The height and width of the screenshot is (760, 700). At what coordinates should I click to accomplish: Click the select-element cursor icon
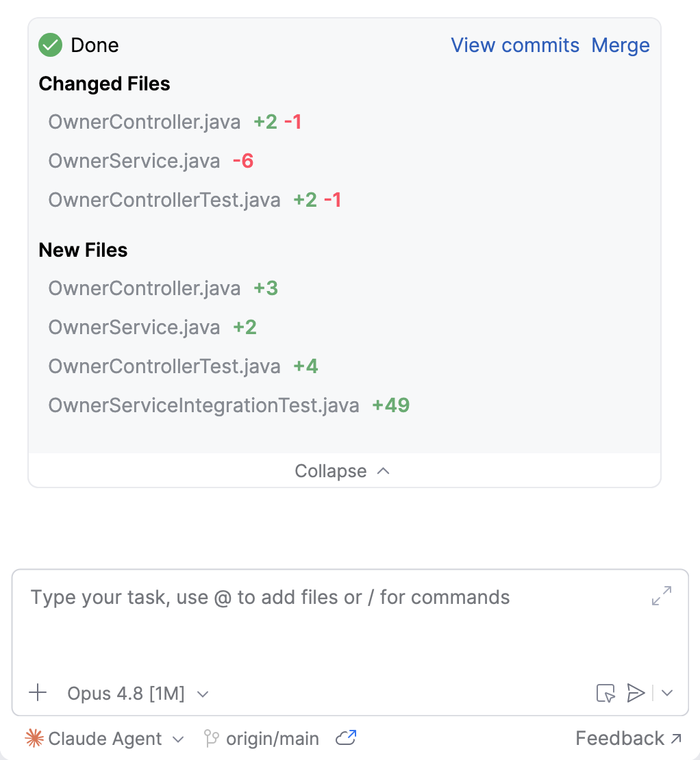pyautogui.click(x=605, y=693)
